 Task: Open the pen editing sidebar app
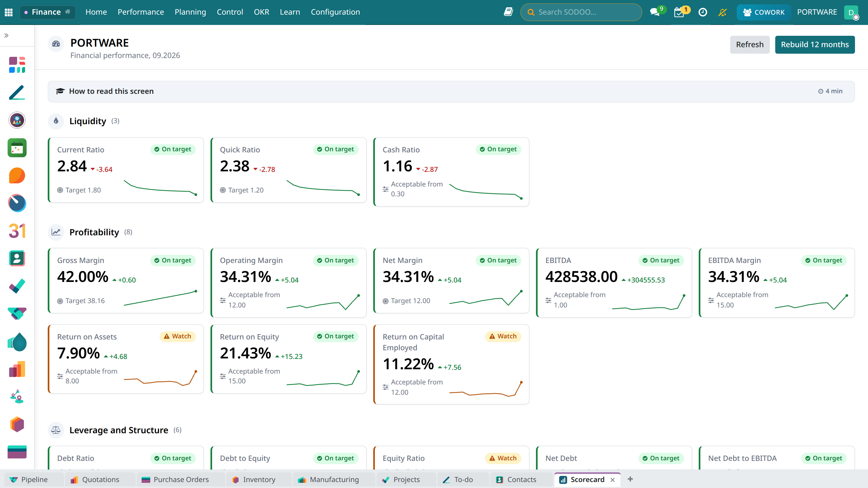tap(17, 92)
